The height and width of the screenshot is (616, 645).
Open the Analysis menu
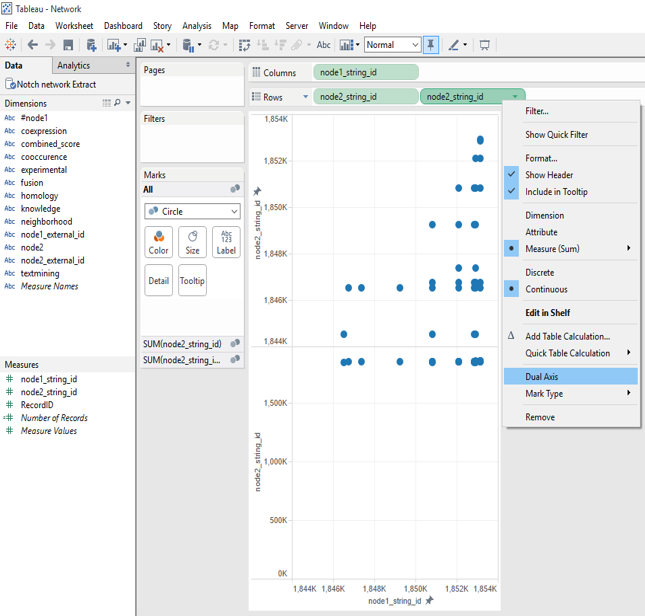[x=196, y=26]
